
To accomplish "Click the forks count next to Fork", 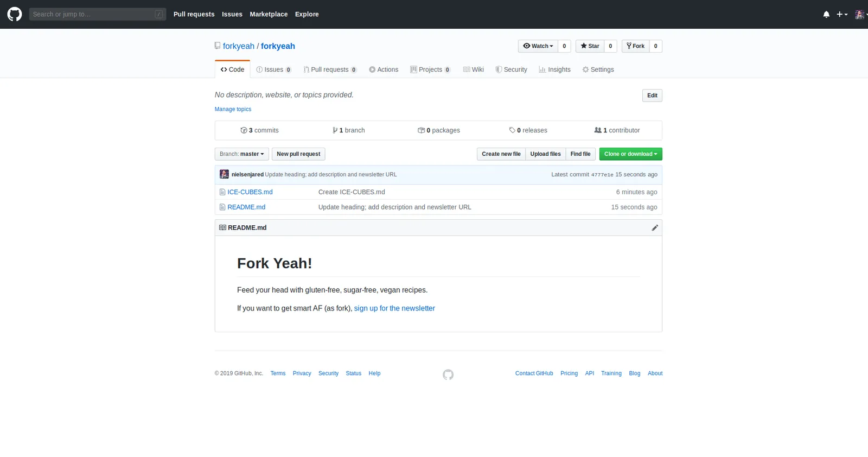I will coord(655,46).
